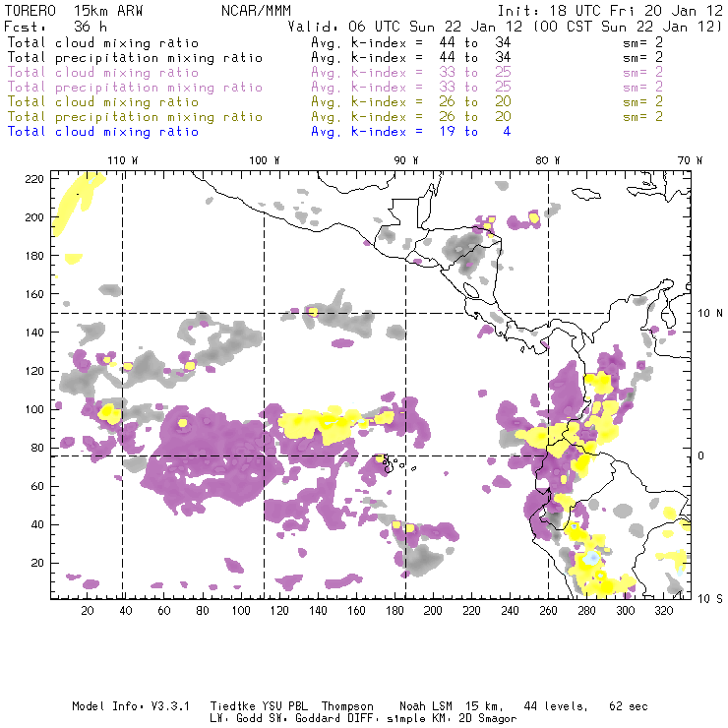Click 'sm= 2' on the olive cloud row
The height and width of the screenshot is (728, 728).
coord(643,101)
